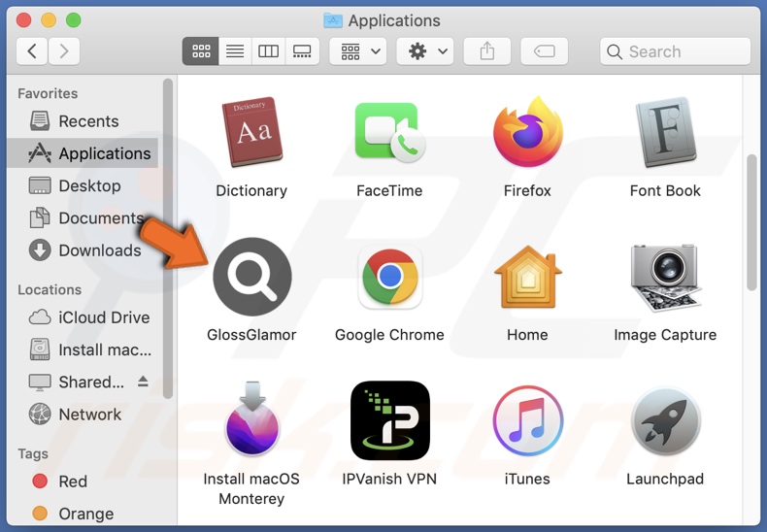Select the Firefox app icon
The image size is (767, 532).
point(528,131)
